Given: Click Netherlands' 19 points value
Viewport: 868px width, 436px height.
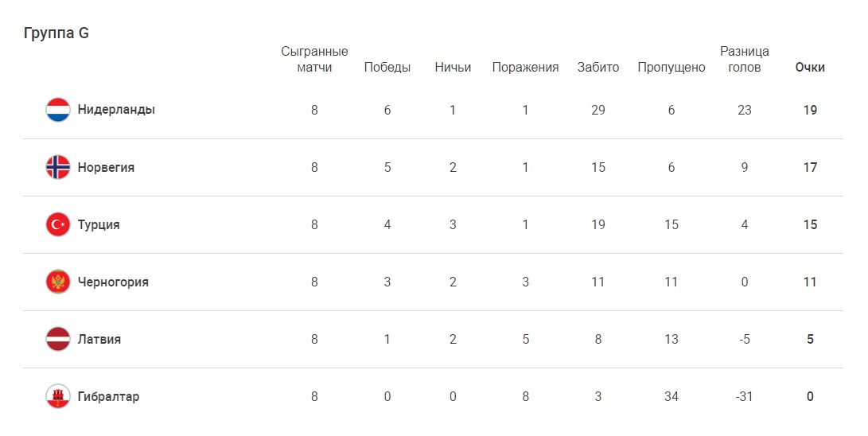Looking at the screenshot, I should tap(810, 110).
